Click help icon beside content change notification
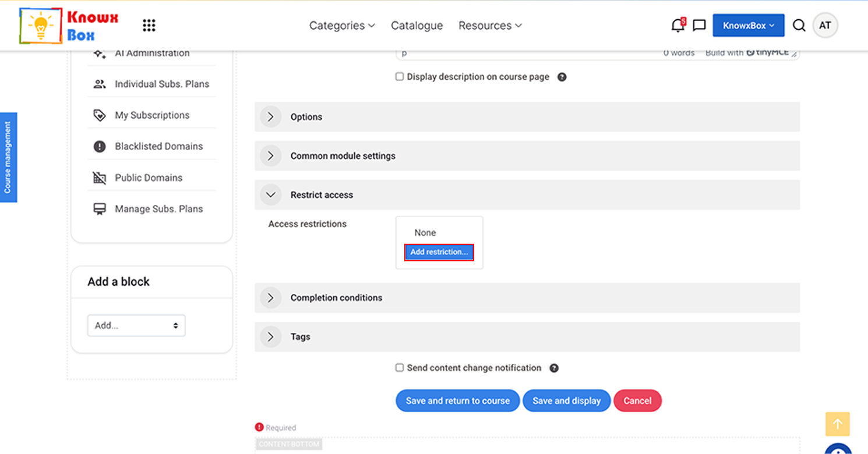Screen dimensions: 868x454 (554, 368)
